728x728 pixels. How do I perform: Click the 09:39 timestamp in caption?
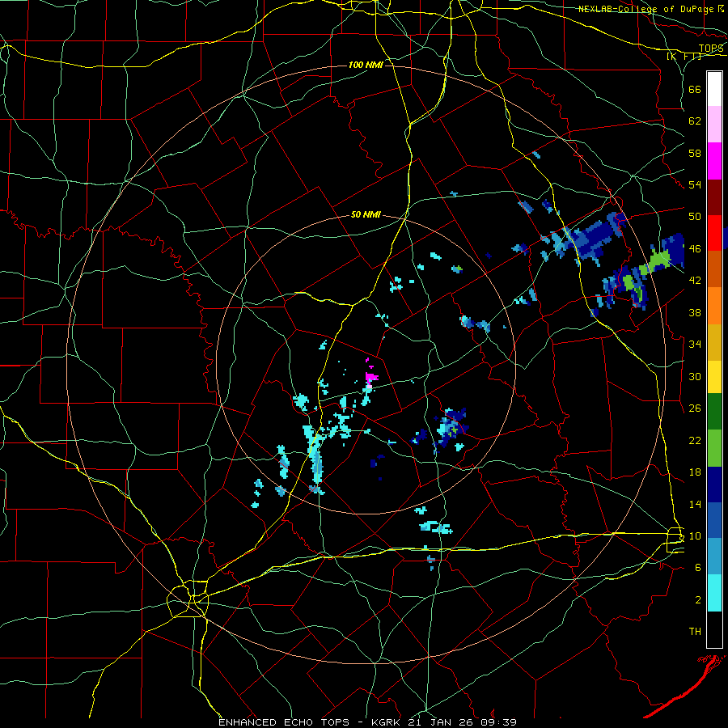point(497,722)
